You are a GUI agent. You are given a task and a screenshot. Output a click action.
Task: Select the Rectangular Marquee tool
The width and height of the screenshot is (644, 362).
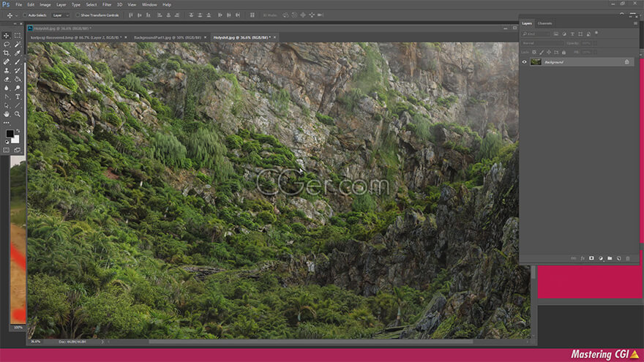pos(18,36)
